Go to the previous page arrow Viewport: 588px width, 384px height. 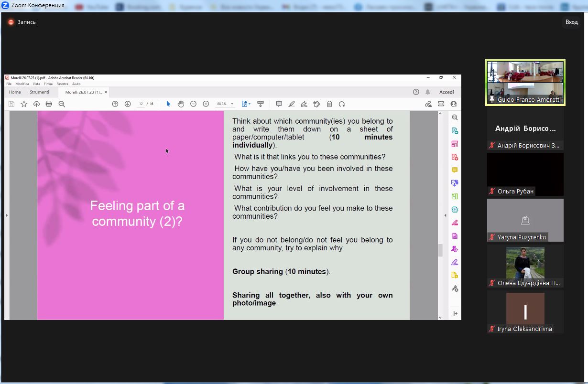115,104
